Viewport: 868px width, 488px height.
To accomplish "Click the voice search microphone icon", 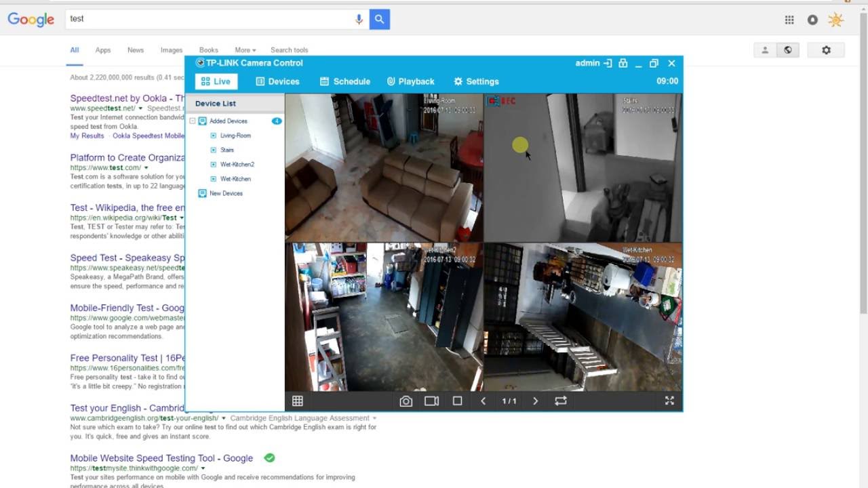I will coord(359,19).
